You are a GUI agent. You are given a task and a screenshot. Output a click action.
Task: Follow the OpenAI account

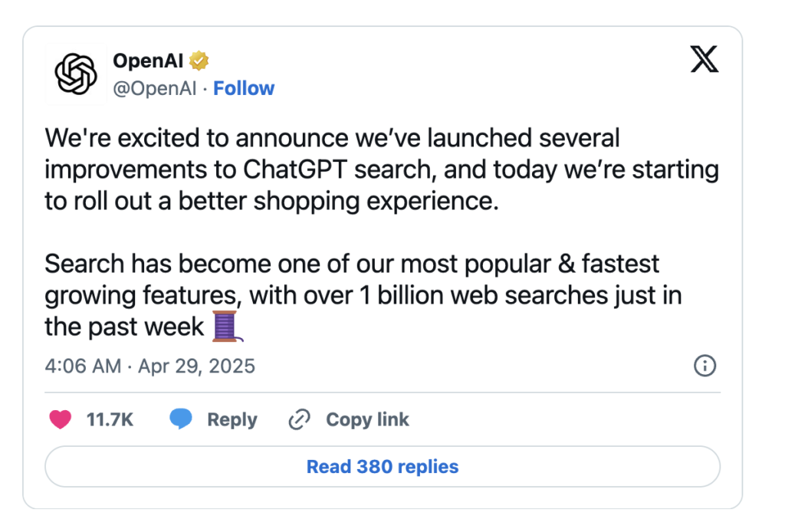pyautogui.click(x=244, y=88)
